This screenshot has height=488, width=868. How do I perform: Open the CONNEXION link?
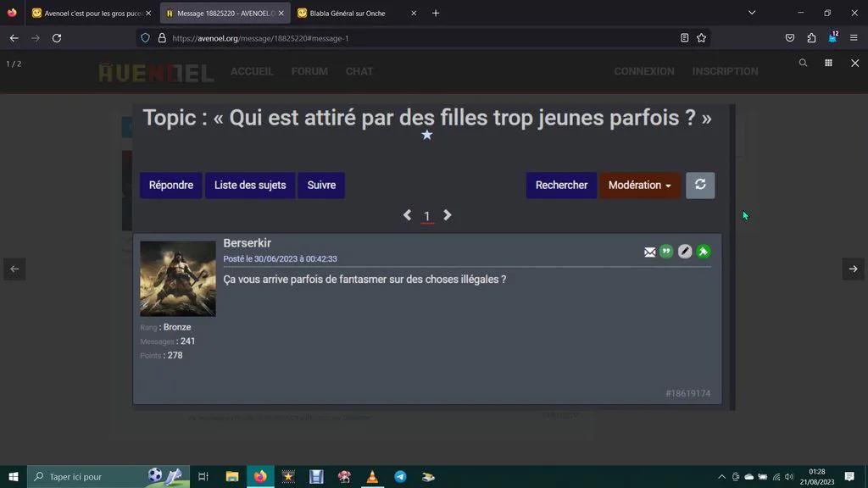(644, 71)
